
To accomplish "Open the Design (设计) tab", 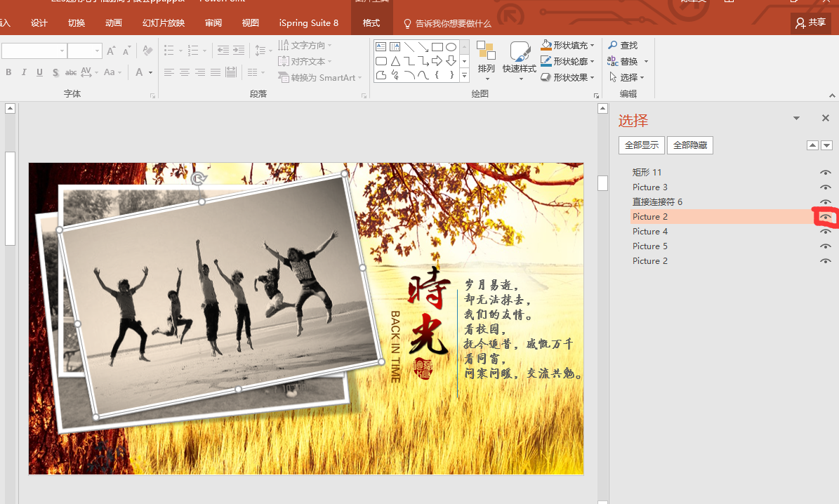I will coord(39,23).
